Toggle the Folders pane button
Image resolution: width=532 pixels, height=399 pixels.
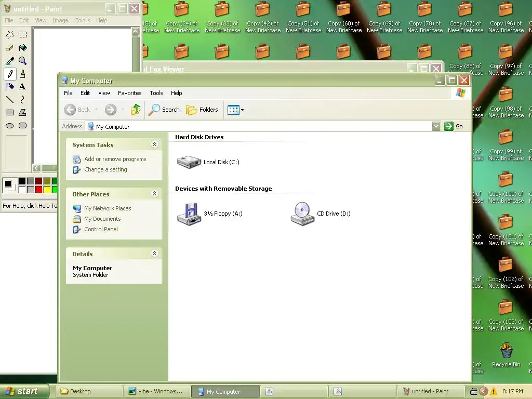(x=202, y=110)
